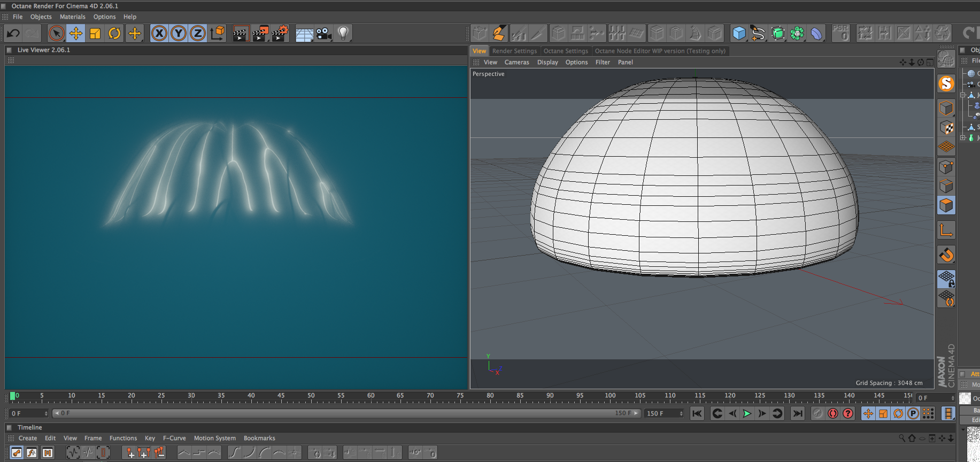Open Edit Render Settings clapperboard with gear
This screenshot has width=980, height=462.
[280, 34]
